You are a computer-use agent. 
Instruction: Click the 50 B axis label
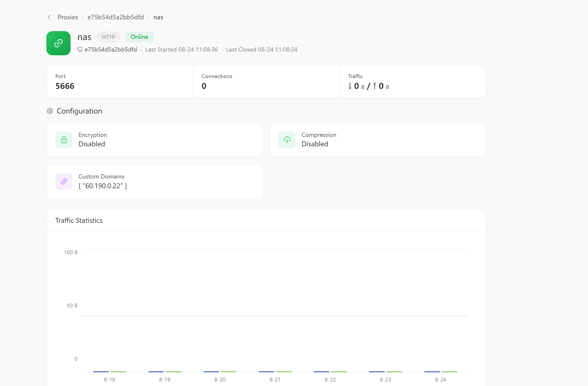[x=72, y=305]
